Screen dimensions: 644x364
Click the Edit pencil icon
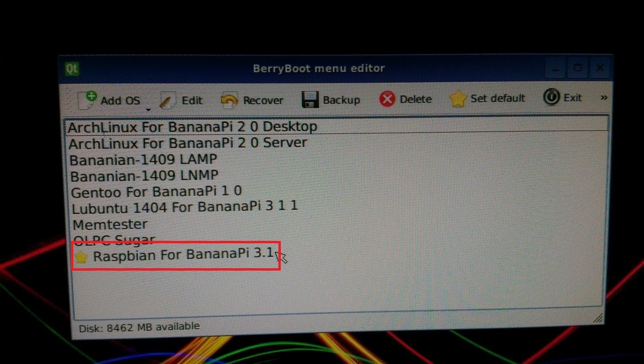tap(166, 101)
